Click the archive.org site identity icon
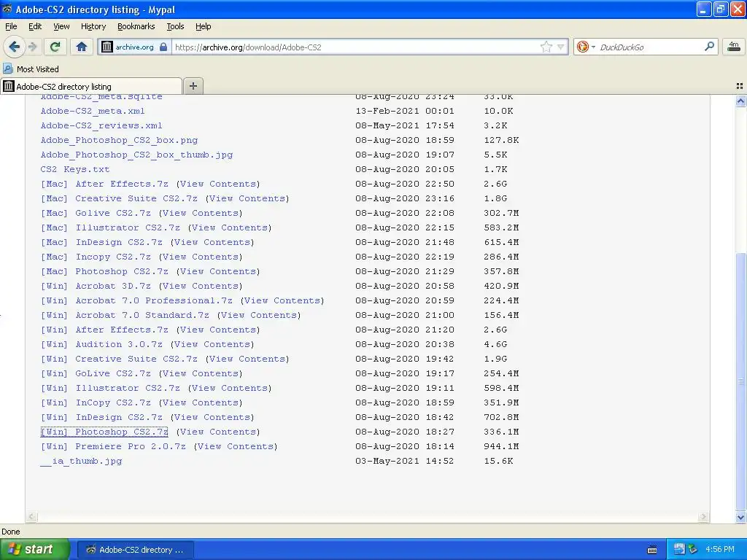Image resolution: width=747 pixels, height=560 pixels. pos(107,47)
